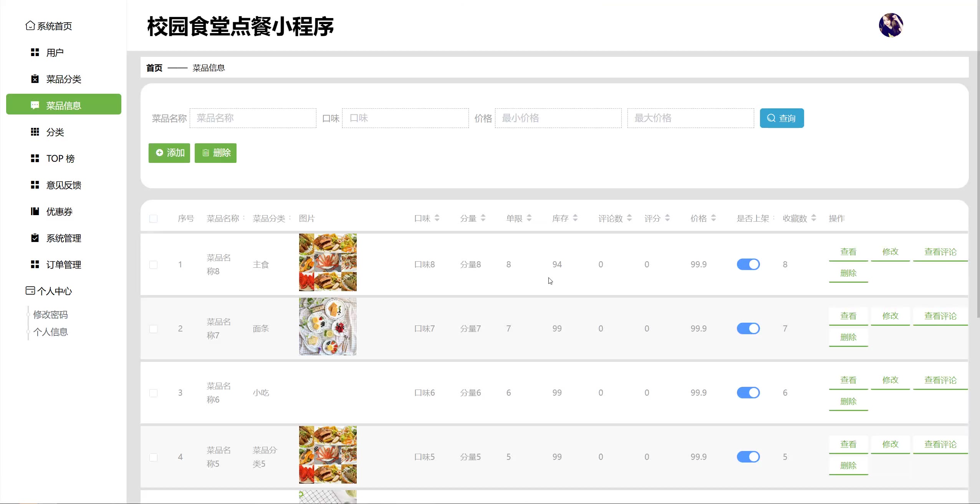Image resolution: width=980 pixels, height=504 pixels.
Task: Click the checkmark icon beside 系统管理
Action: [x=35, y=238]
